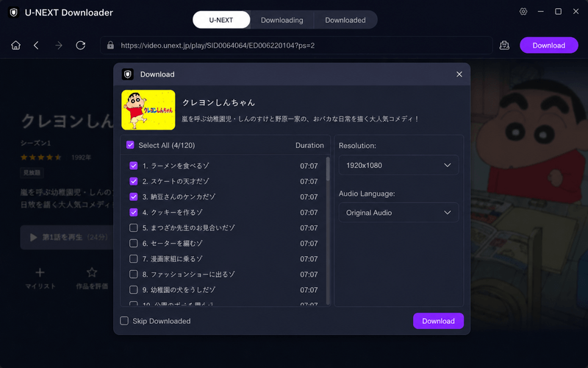Image resolution: width=588 pixels, height=368 pixels.
Task: Click the URL address field
Action: (296, 46)
